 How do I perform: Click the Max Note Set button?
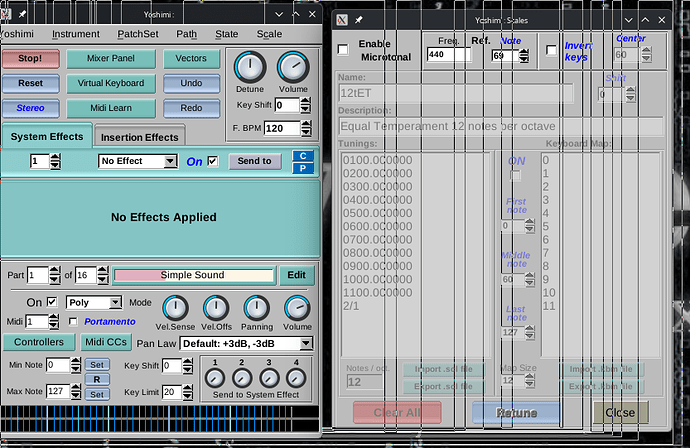(x=97, y=395)
